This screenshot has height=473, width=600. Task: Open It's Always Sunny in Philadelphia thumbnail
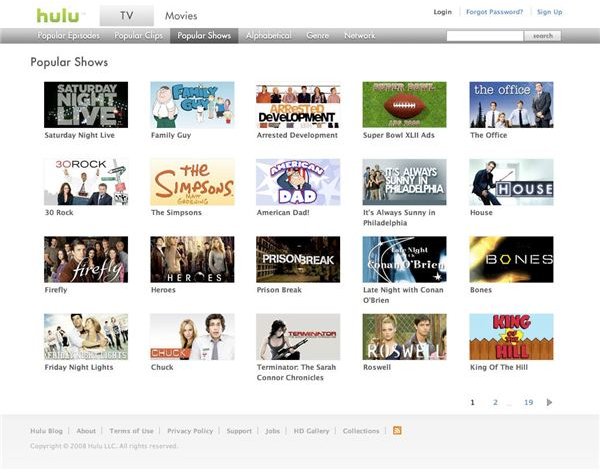pyautogui.click(x=404, y=182)
